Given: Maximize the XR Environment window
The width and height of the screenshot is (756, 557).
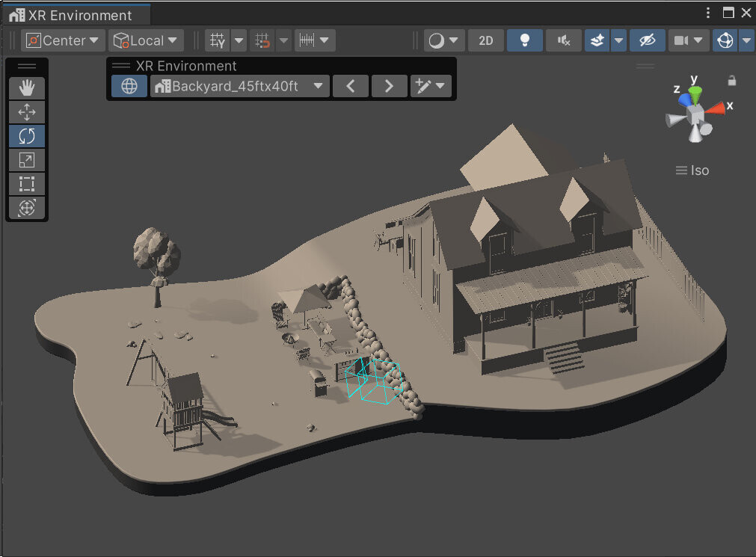Looking at the screenshot, I should (728, 13).
